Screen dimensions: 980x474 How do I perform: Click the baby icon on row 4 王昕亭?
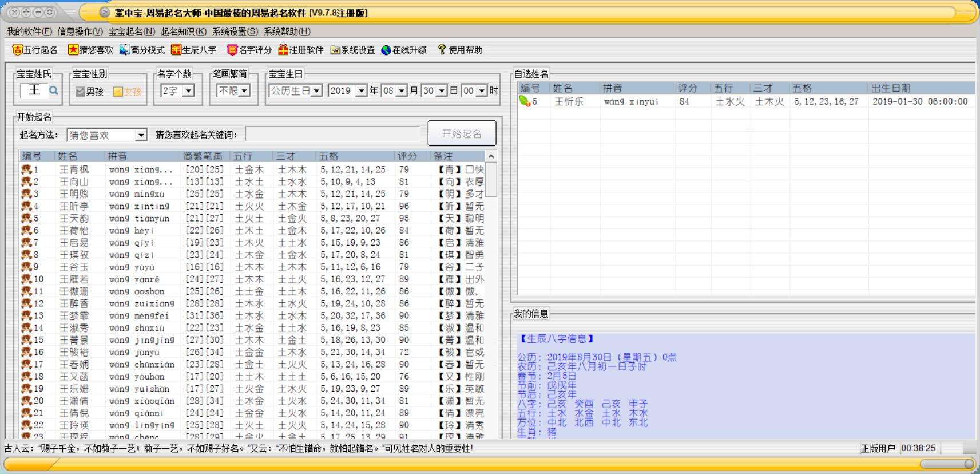(x=26, y=206)
